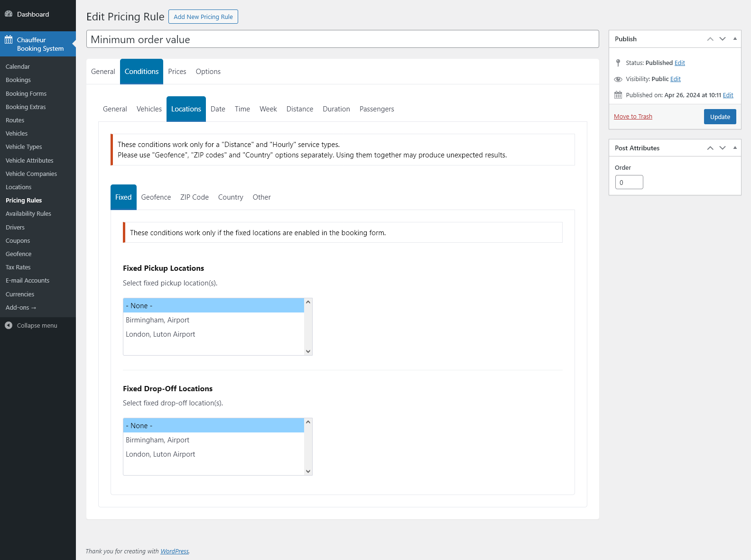Collapse the Post Attributes panel
The width and height of the screenshot is (751, 560).
[735, 148]
